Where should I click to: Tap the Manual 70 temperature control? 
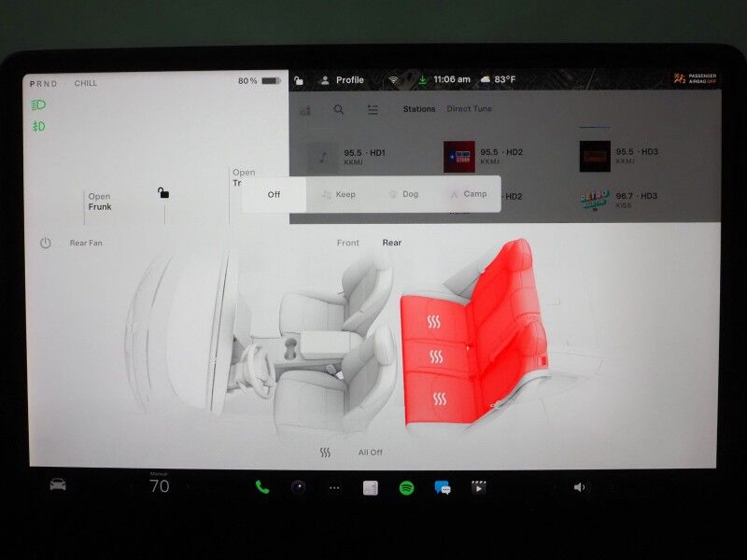point(160,485)
